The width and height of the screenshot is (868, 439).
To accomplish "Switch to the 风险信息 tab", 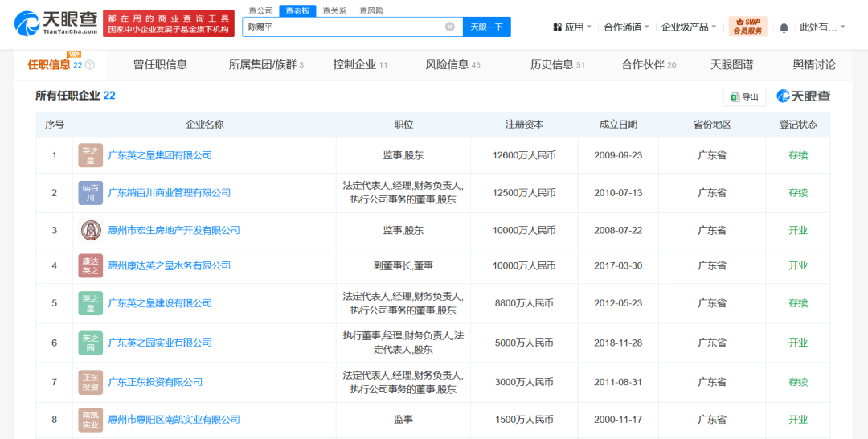I will point(452,64).
